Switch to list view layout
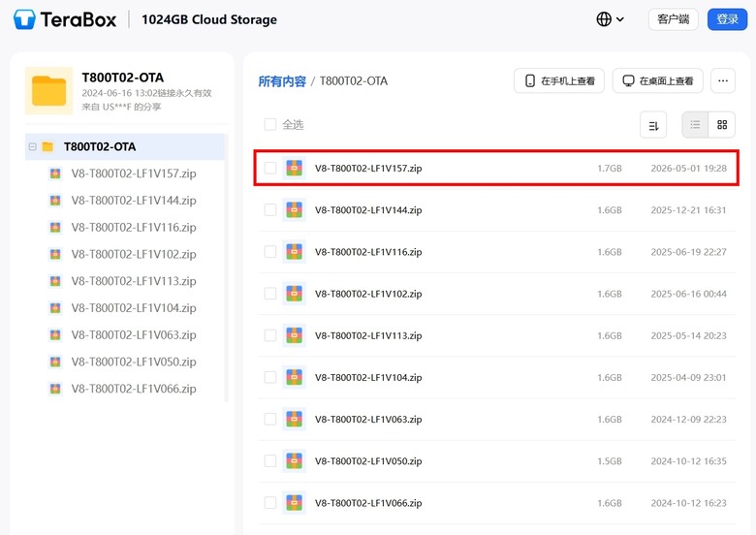756x535 pixels. (695, 125)
